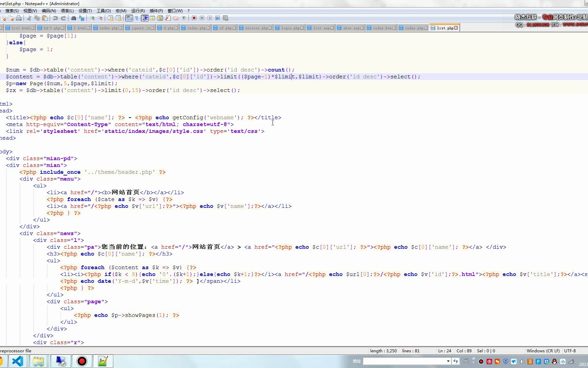Open the 窗口(W) menu
The image size is (588, 368).
click(x=175, y=11)
